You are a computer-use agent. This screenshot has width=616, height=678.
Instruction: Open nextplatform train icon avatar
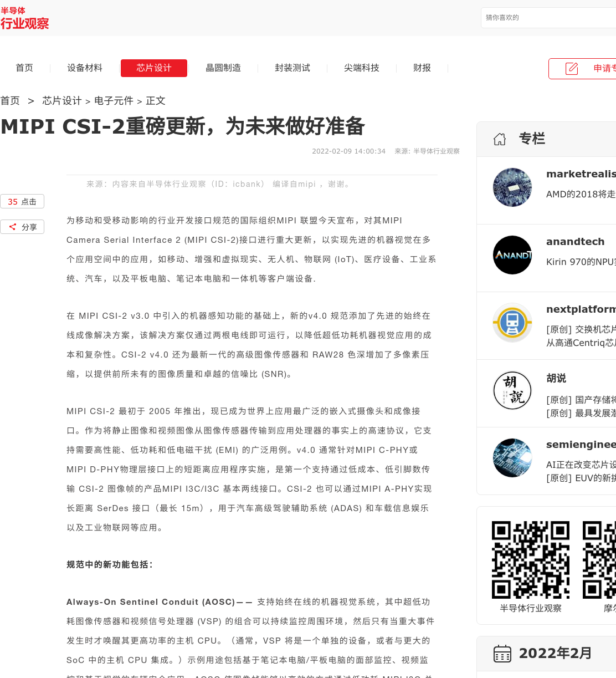(x=512, y=323)
